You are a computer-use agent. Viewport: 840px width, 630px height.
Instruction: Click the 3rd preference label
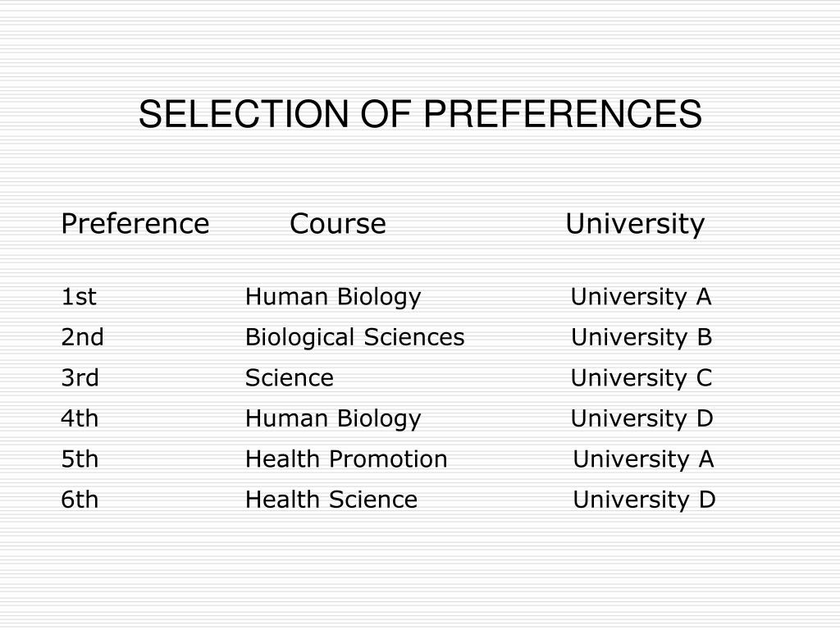(x=80, y=378)
